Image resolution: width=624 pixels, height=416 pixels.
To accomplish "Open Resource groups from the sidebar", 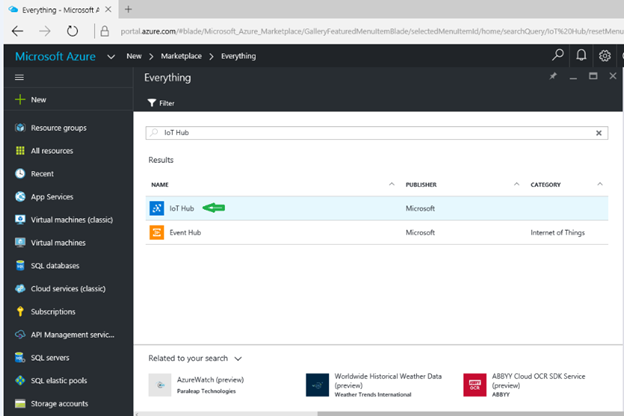I will tap(58, 128).
